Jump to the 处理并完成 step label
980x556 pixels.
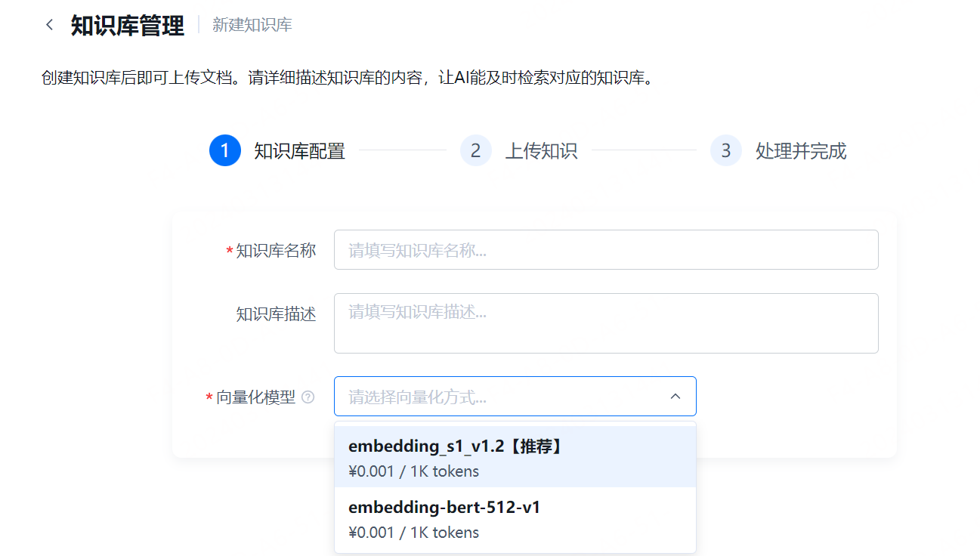pos(801,151)
